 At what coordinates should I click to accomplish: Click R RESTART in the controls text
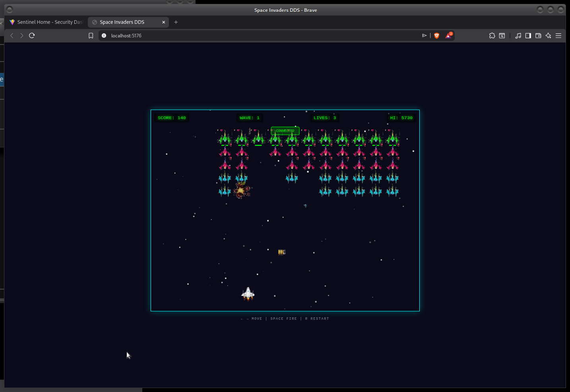coord(317,318)
